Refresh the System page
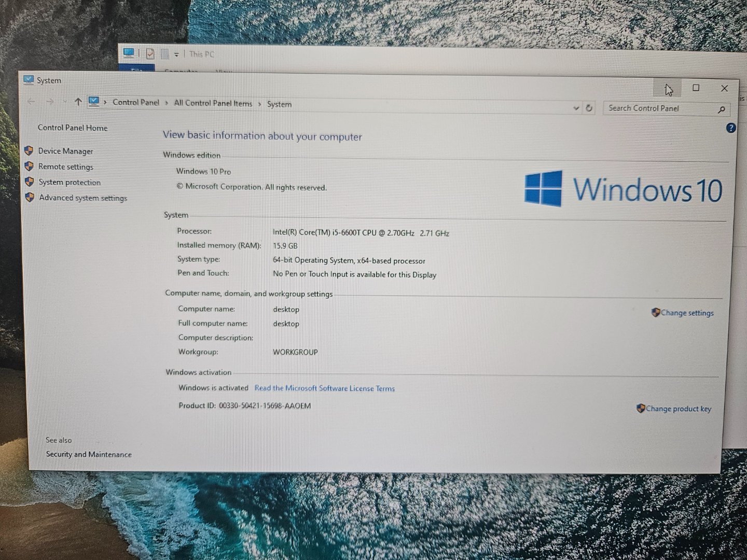The width and height of the screenshot is (747, 560). 589,108
